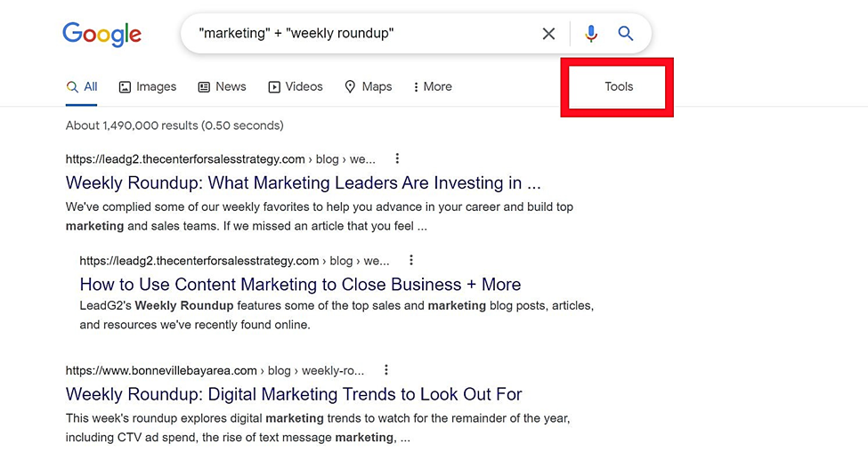The width and height of the screenshot is (868, 460).
Task: Open the three-dot menu for first result
Action: pos(397,159)
